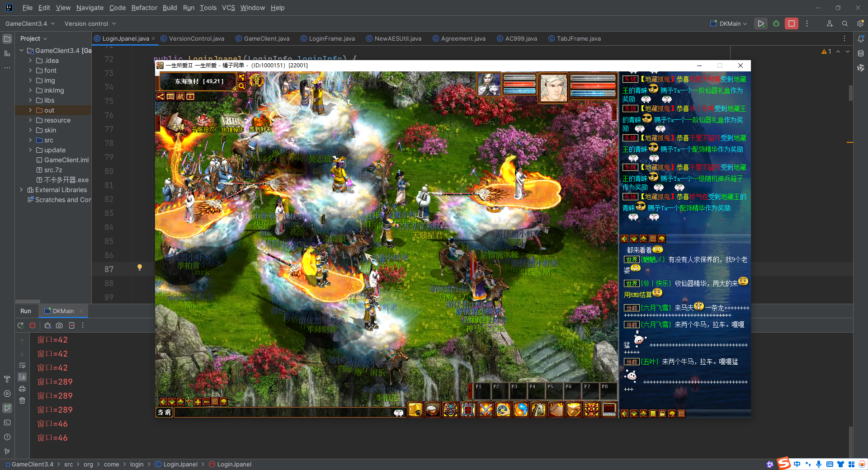Select the F1 hotkey slot in game
The width and height of the screenshot is (868, 470).
(x=482, y=391)
